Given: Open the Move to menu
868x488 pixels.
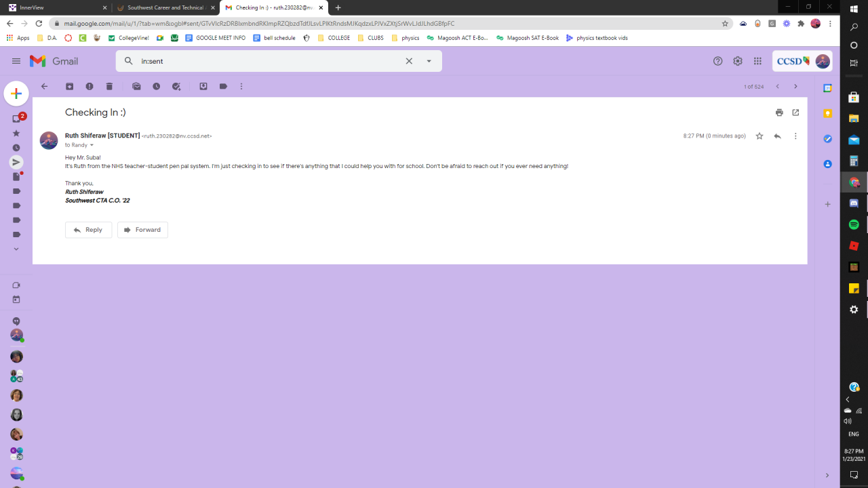Looking at the screenshot, I should click(203, 87).
